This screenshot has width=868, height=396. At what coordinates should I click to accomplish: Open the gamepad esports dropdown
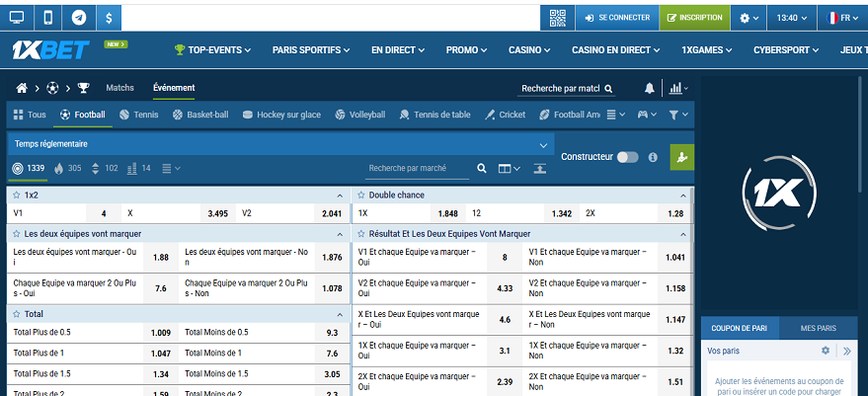tap(647, 115)
